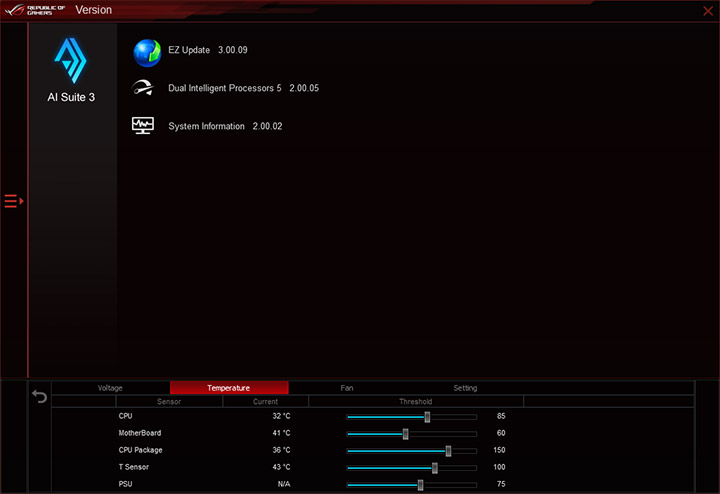The image size is (720, 494).
Task: Click the Version window title text
Action: pyautogui.click(x=94, y=10)
